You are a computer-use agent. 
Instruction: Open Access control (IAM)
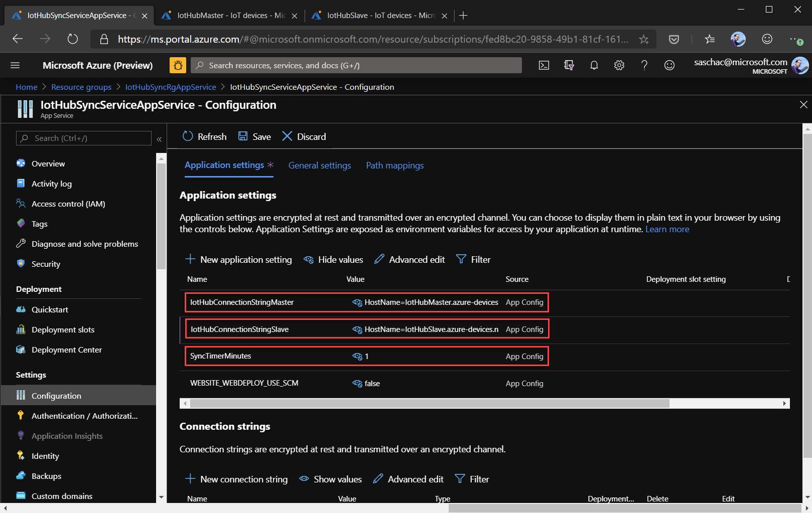(x=68, y=204)
